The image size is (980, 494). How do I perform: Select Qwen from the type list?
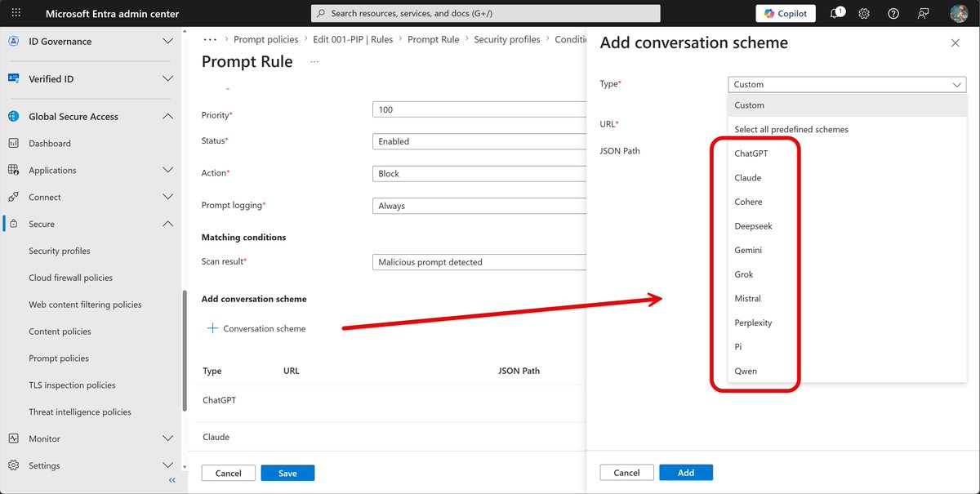(847, 371)
